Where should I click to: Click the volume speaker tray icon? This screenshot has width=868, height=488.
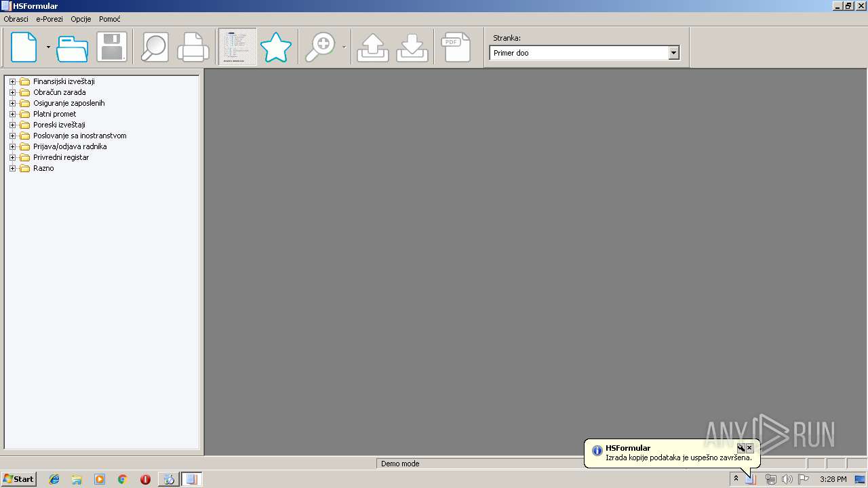point(787,479)
